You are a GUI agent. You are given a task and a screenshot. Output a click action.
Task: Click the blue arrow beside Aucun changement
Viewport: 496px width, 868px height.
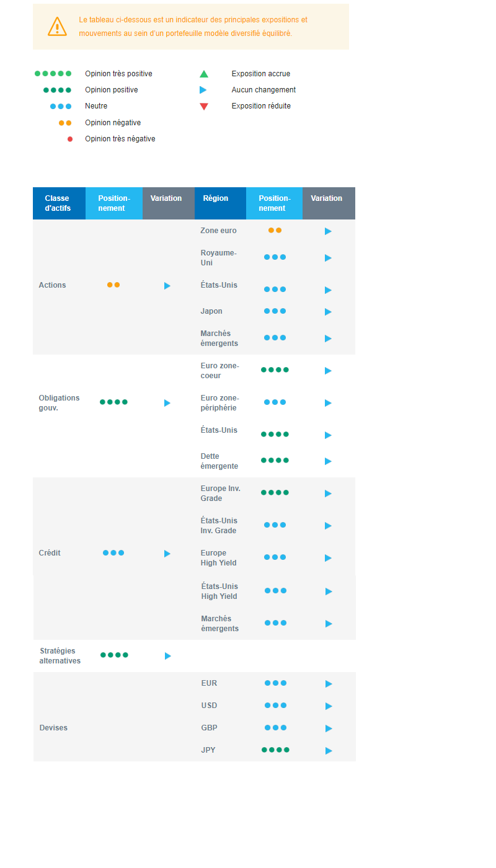(203, 90)
